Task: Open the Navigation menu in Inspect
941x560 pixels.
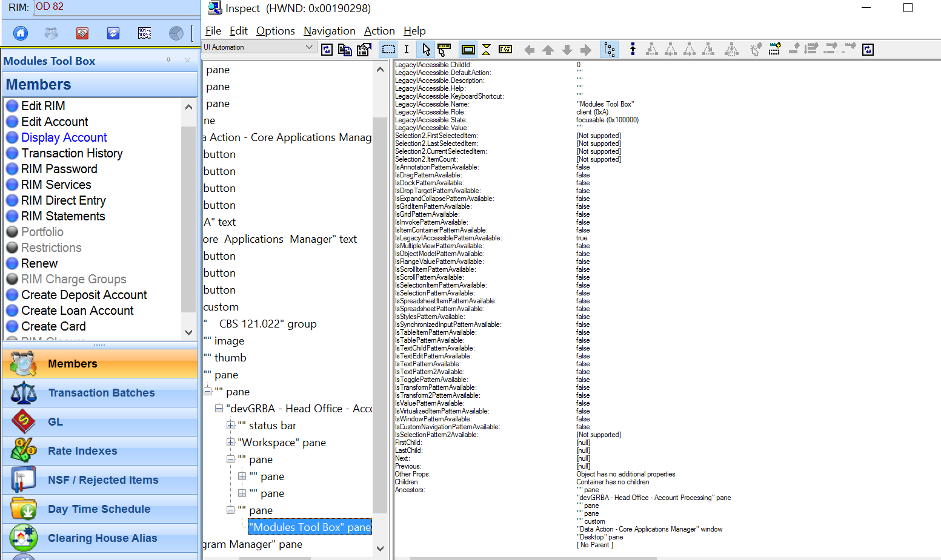Action: (x=330, y=31)
